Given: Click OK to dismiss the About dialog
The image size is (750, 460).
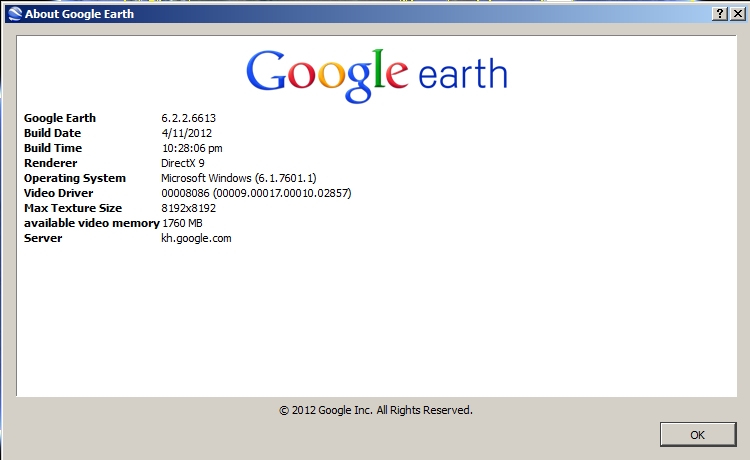Looking at the screenshot, I should click(698, 435).
